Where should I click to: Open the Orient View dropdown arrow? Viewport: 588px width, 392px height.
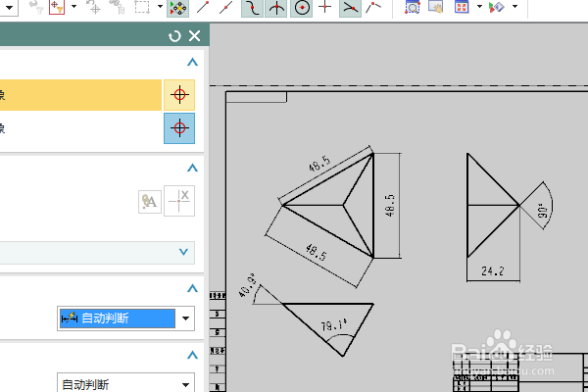(x=479, y=7)
